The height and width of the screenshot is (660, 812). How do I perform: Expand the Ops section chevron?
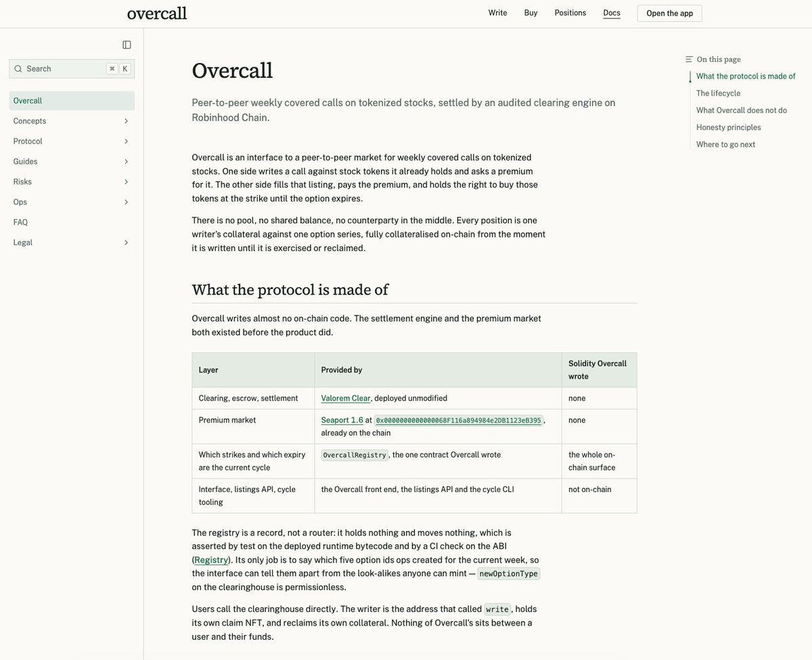pos(127,202)
